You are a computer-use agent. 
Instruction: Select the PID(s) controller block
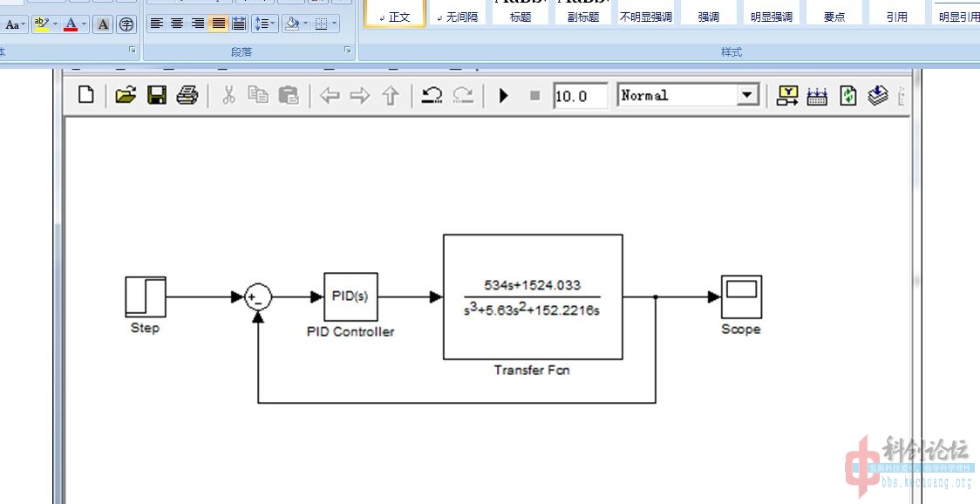(350, 296)
